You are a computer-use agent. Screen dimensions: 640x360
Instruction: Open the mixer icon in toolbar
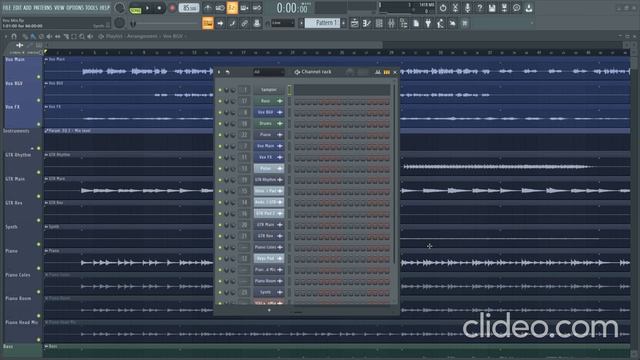point(391,24)
